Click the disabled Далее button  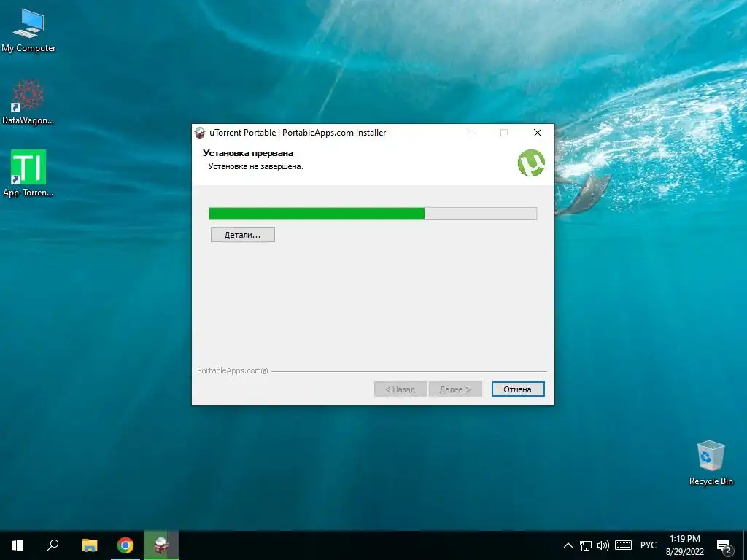click(x=455, y=389)
